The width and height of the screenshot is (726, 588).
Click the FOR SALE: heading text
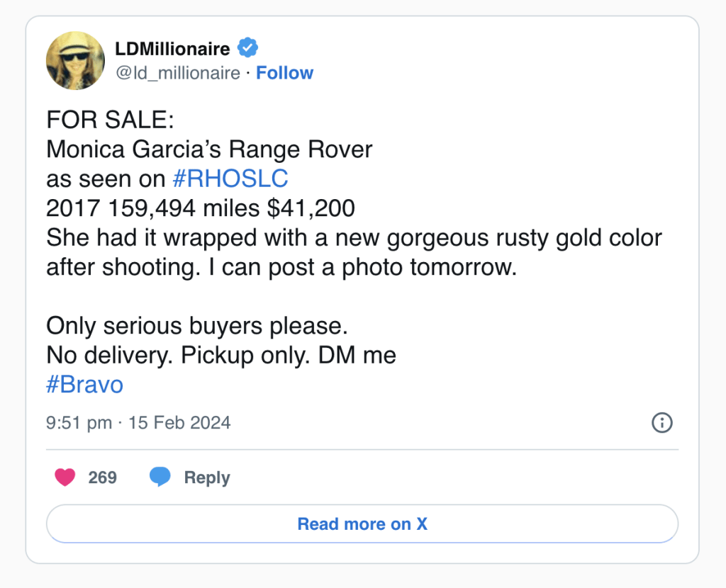(110, 119)
